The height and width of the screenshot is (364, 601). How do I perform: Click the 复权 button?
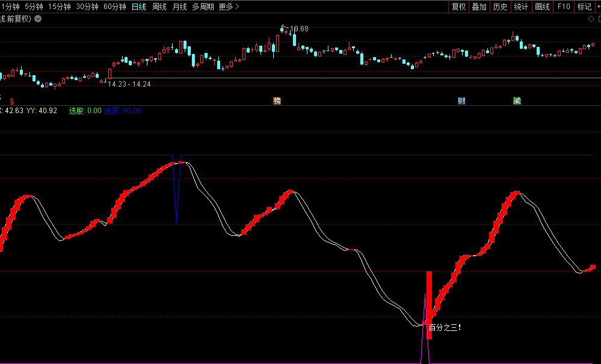458,7
